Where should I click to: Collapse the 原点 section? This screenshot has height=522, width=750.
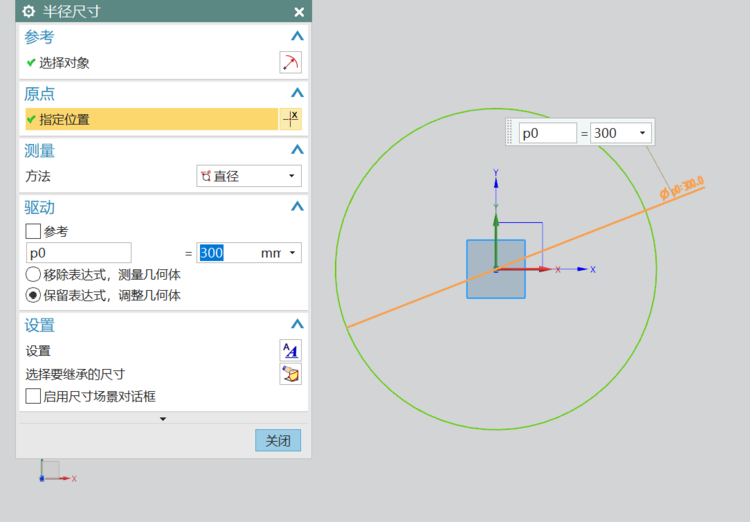297,93
